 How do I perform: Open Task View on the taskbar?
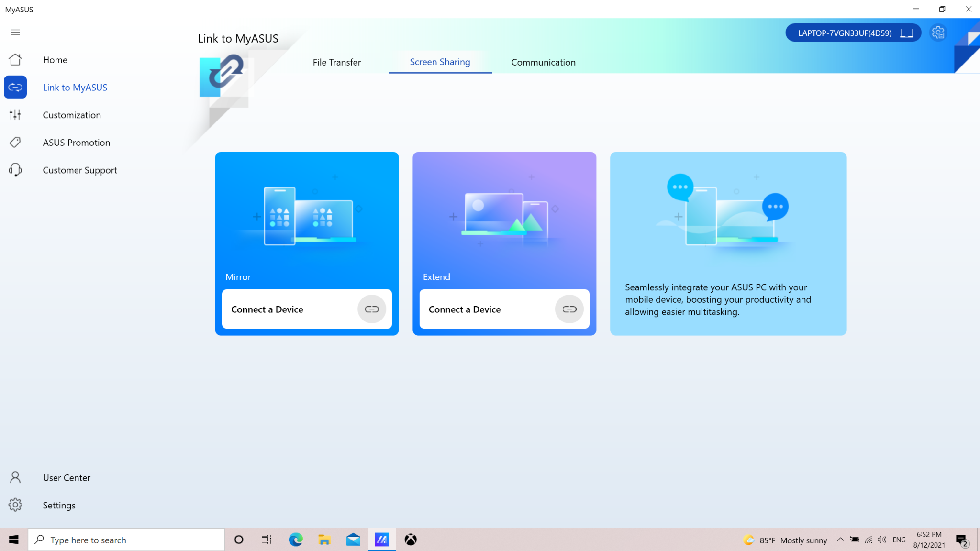coord(267,540)
